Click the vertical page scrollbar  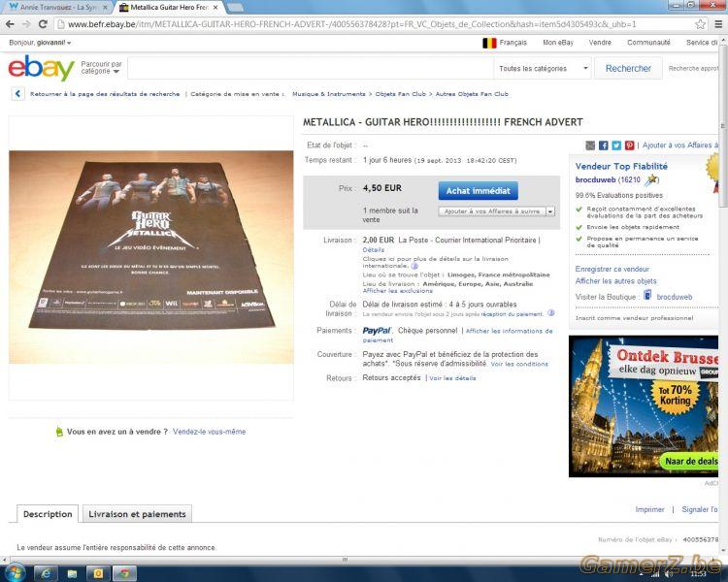click(x=723, y=125)
